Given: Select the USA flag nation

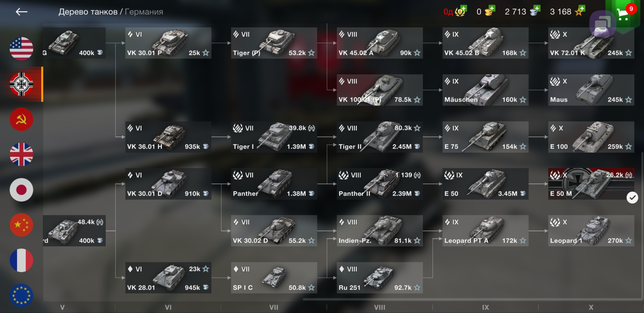Looking at the screenshot, I should [21, 49].
